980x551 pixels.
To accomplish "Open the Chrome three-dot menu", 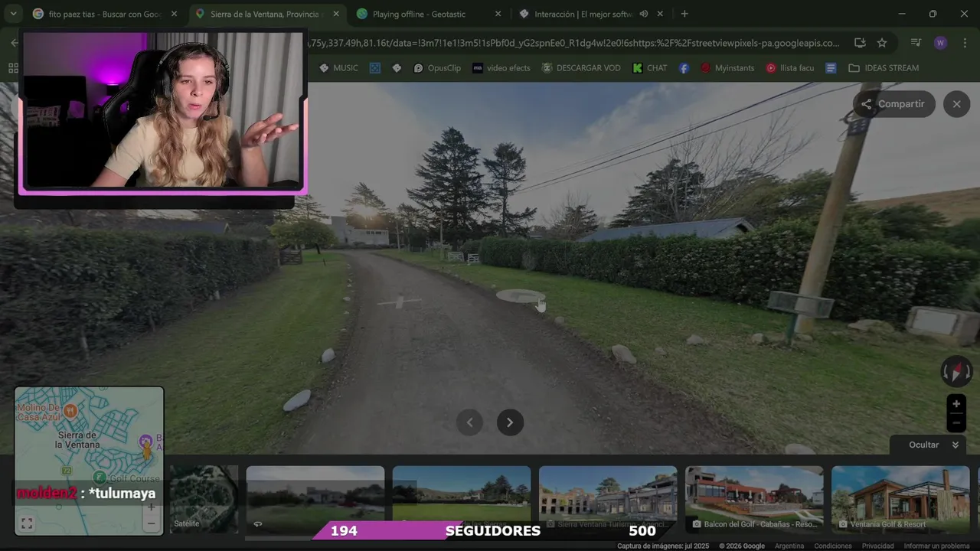I will pos(965,43).
